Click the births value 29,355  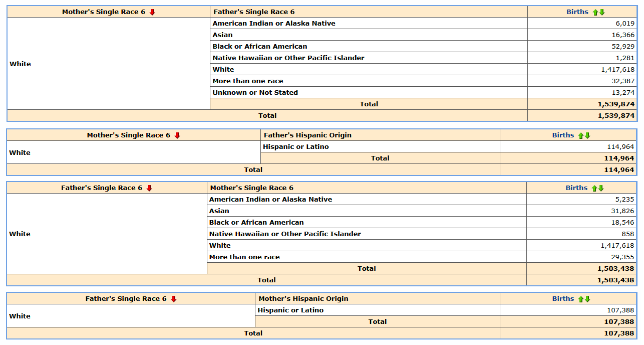point(622,257)
